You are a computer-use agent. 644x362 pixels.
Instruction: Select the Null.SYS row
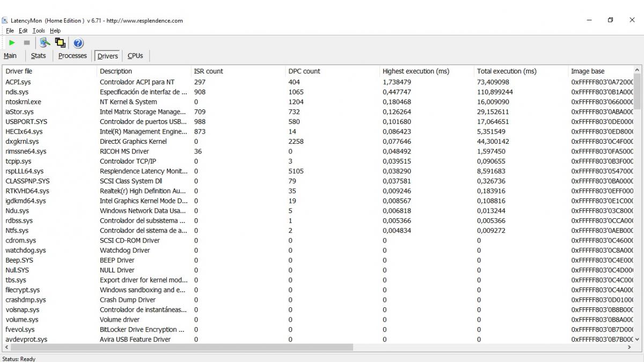coord(318,270)
